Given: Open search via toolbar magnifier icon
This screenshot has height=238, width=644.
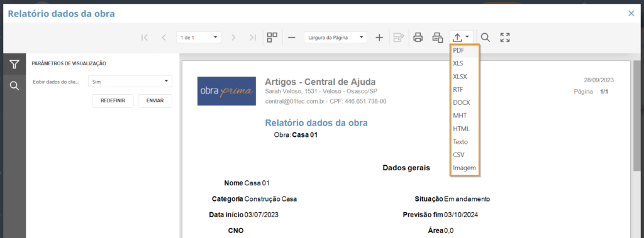Looking at the screenshot, I should click(x=486, y=37).
